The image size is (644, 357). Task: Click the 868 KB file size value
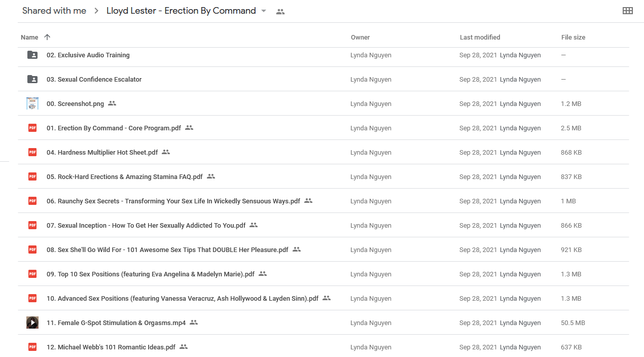(571, 152)
